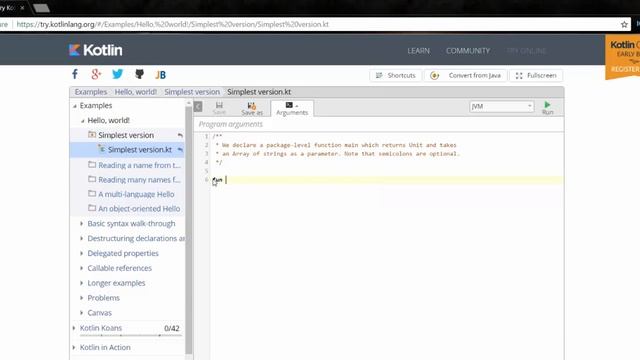Open the COMMUNITY menu item
The image size is (640, 360).
coord(468,51)
